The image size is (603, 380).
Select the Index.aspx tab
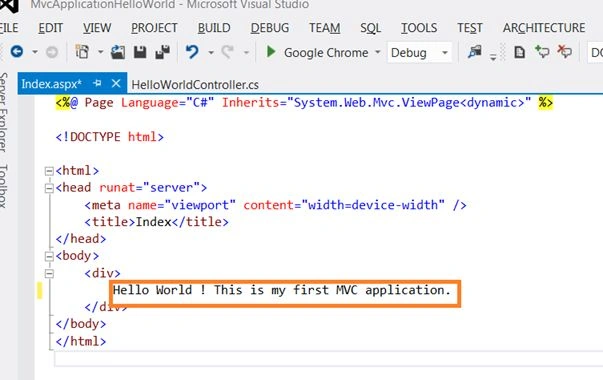[x=51, y=83]
